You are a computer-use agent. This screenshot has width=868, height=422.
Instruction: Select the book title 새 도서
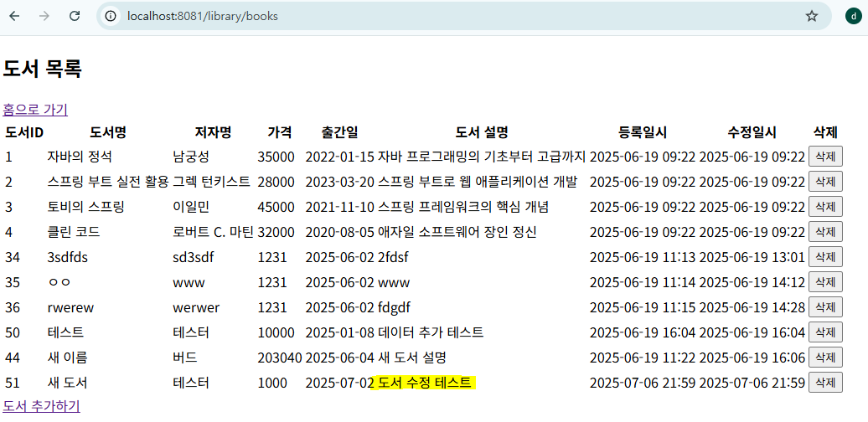pyautogui.click(x=68, y=383)
